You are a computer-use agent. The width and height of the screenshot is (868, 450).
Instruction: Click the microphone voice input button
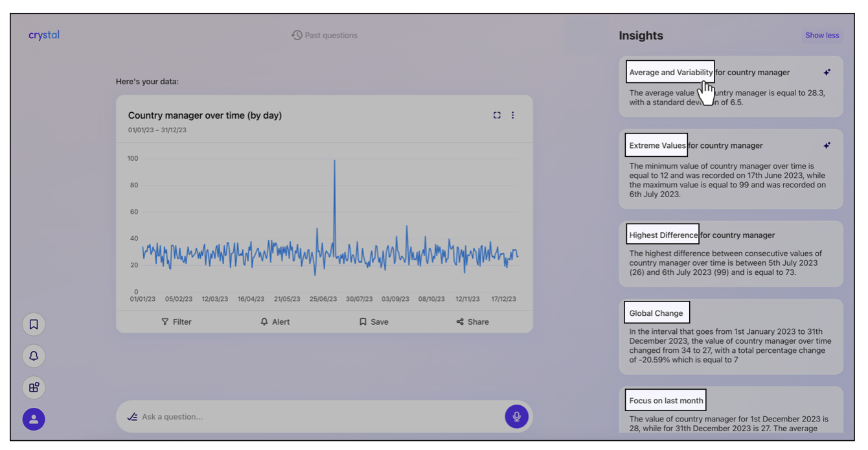516,416
